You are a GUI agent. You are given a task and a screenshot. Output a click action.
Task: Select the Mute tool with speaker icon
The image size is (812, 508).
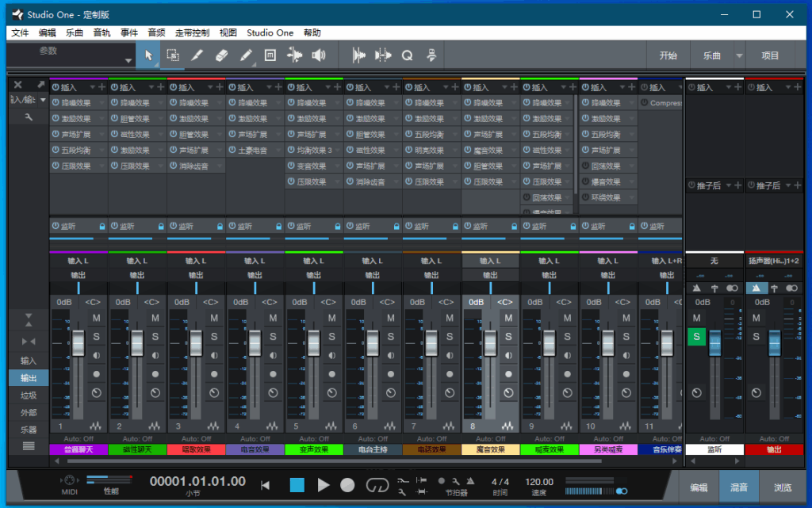[317, 55]
